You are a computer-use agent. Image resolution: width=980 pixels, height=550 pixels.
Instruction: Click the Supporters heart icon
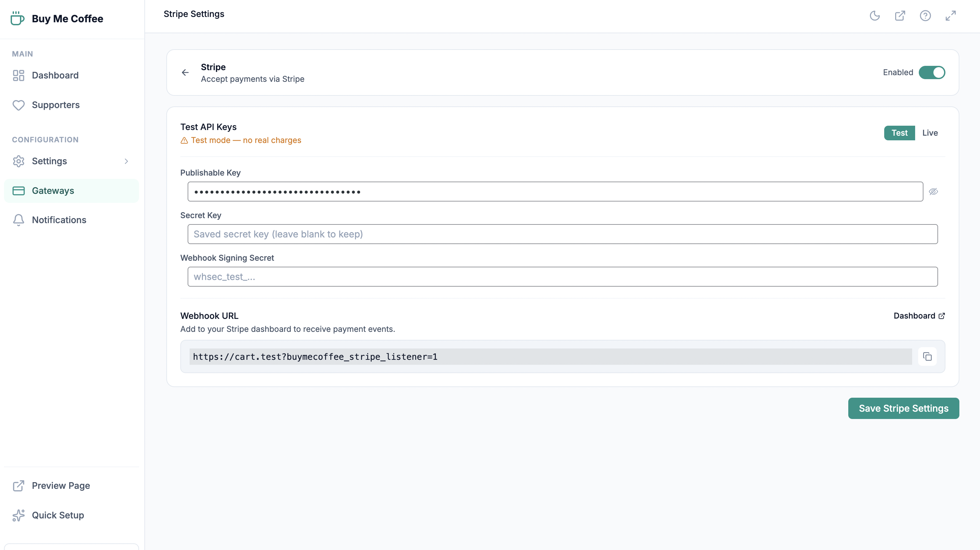[18, 105]
